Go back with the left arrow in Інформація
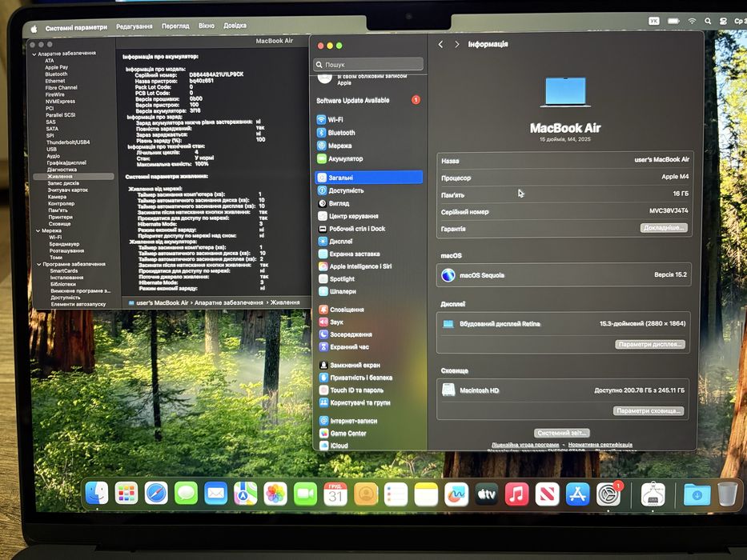The height and width of the screenshot is (560, 747). (x=440, y=44)
